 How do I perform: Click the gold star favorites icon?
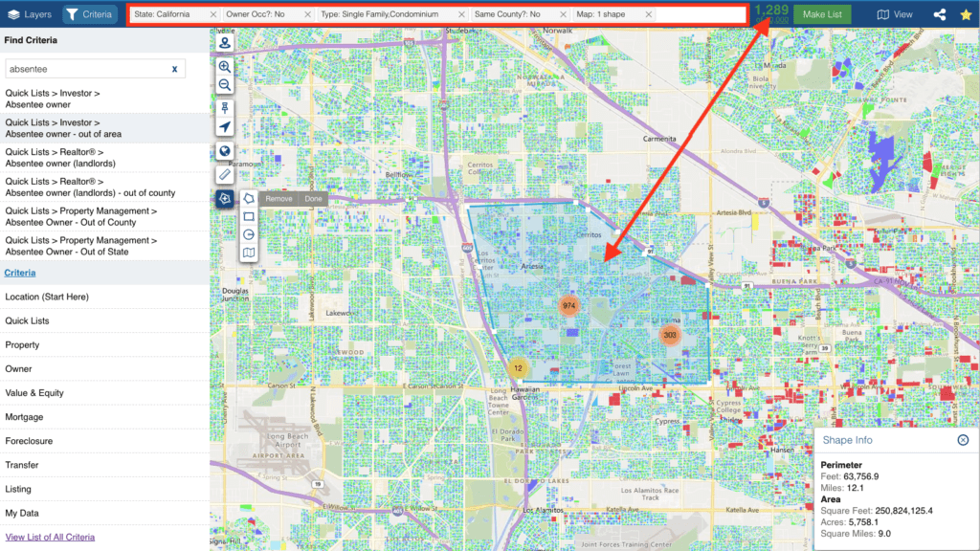[x=966, y=14]
